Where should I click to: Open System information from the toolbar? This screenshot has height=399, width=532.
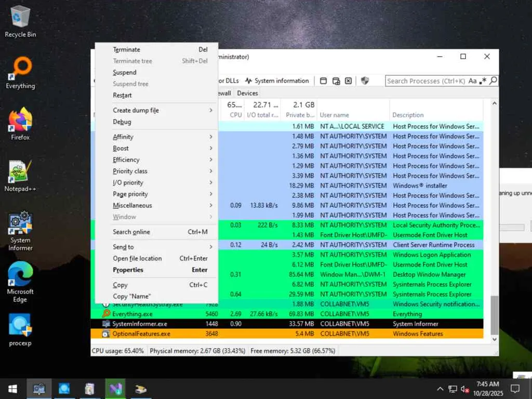pos(277,81)
